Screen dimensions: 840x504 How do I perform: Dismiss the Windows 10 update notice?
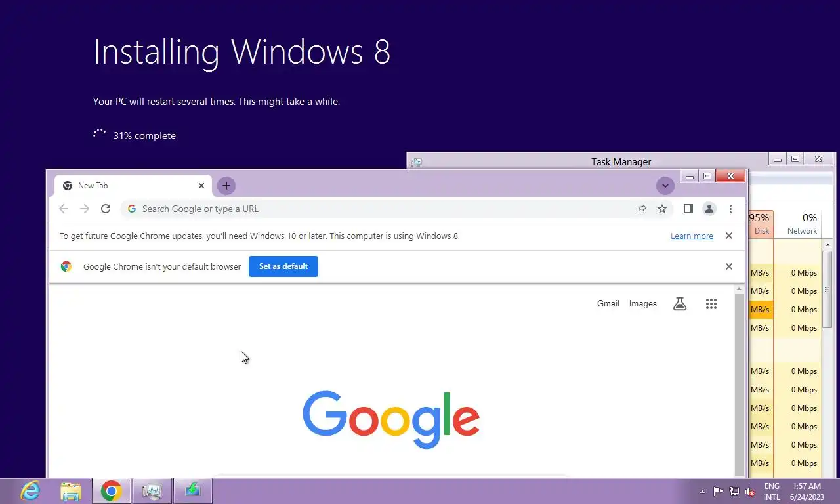[x=729, y=236]
